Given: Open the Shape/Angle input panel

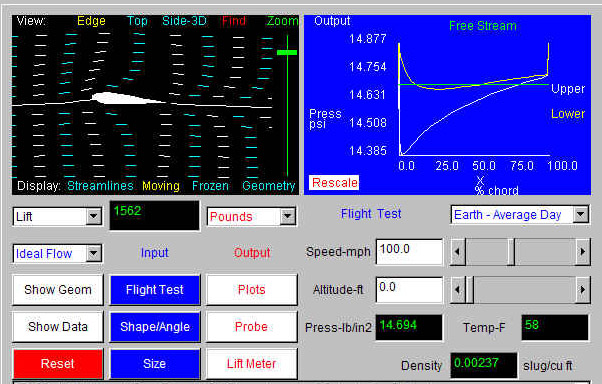Looking at the screenshot, I should point(155,327).
